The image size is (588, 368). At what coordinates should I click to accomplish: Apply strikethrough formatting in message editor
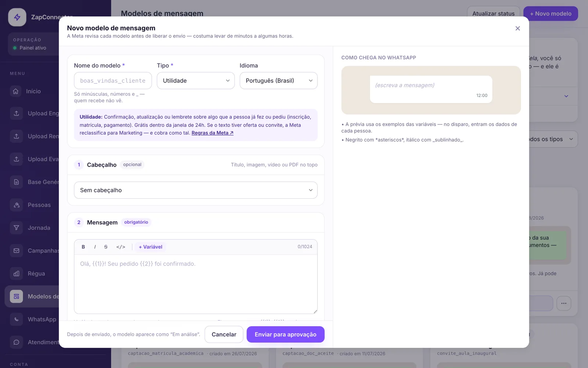point(106,247)
